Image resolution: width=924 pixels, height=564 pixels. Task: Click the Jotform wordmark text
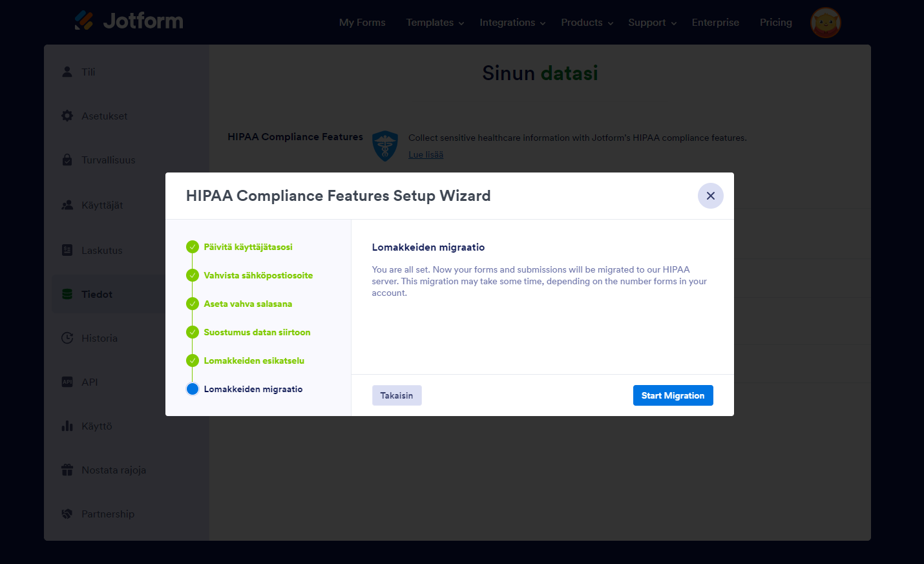[143, 21]
